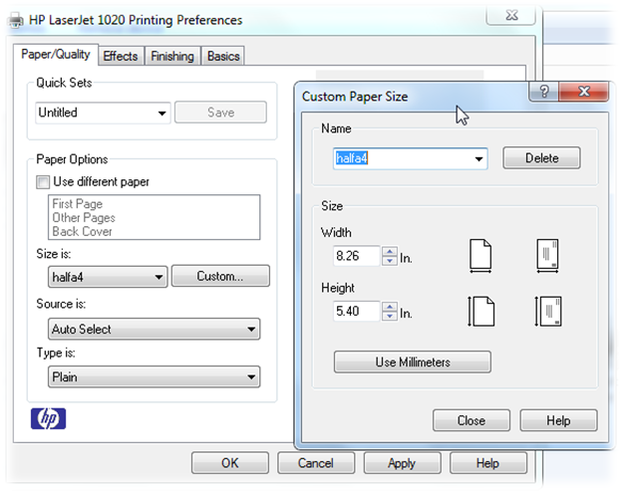The width and height of the screenshot is (627, 491).
Task: Enable Use different paper checkbox
Action: tap(43, 182)
